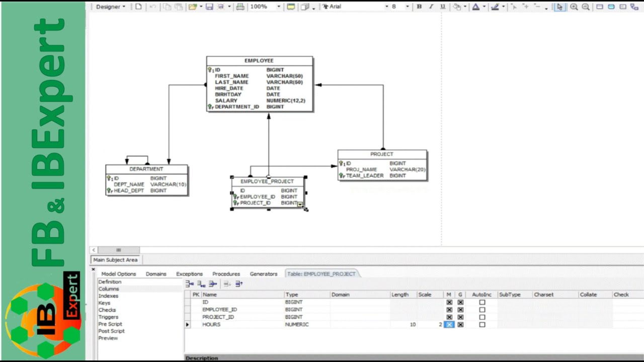Screen dimensions: 644x362
Task: Select the PROJECT table header in diagram
Action: point(382,154)
